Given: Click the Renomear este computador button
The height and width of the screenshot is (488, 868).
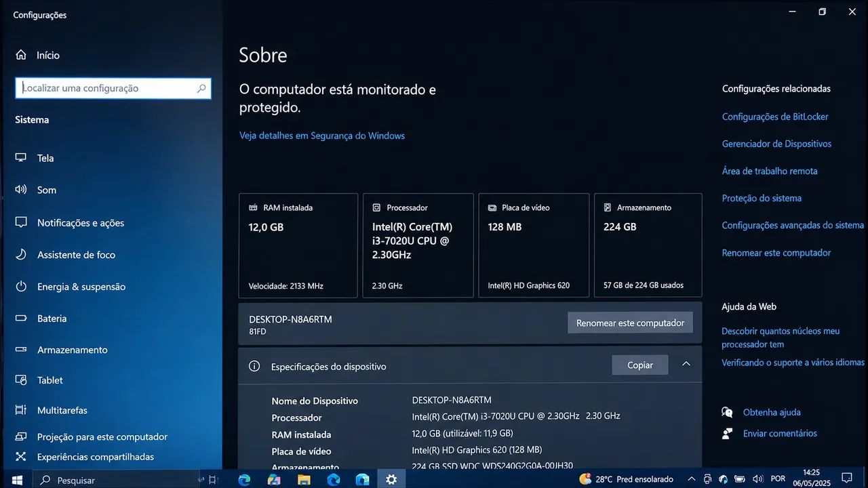Looking at the screenshot, I should pos(630,323).
